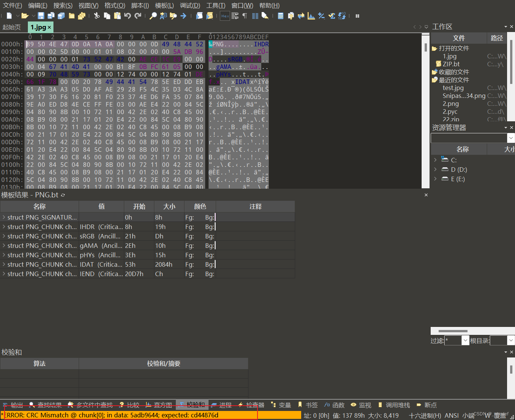Click the New File icon
The height and width of the screenshot is (420, 515).
(9, 16)
